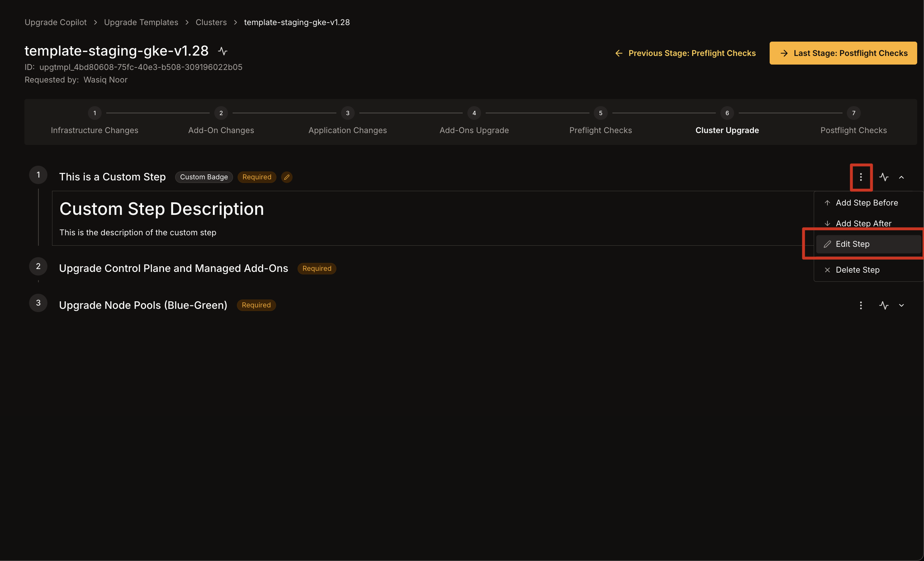
Task: Click the activity pulse icon next to the template title
Action: pos(222,51)
